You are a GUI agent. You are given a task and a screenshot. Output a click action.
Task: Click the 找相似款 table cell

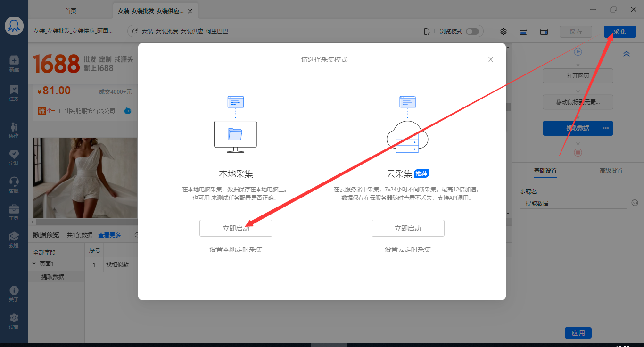[x=116, y=264]
